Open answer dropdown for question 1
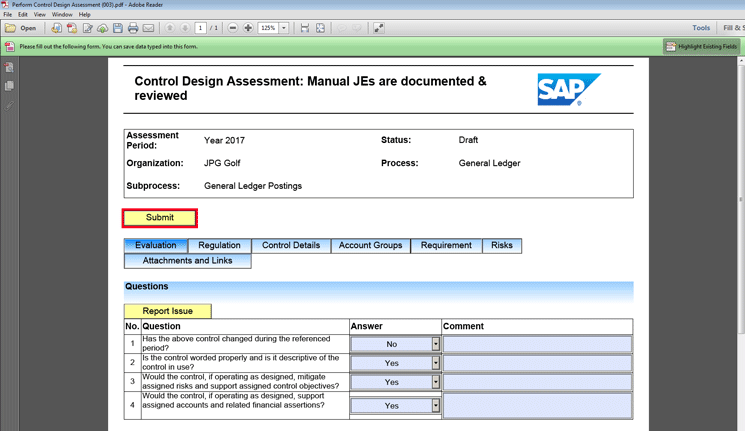The width and height of the screenshot is (745, 431). [x=436, y=344]
